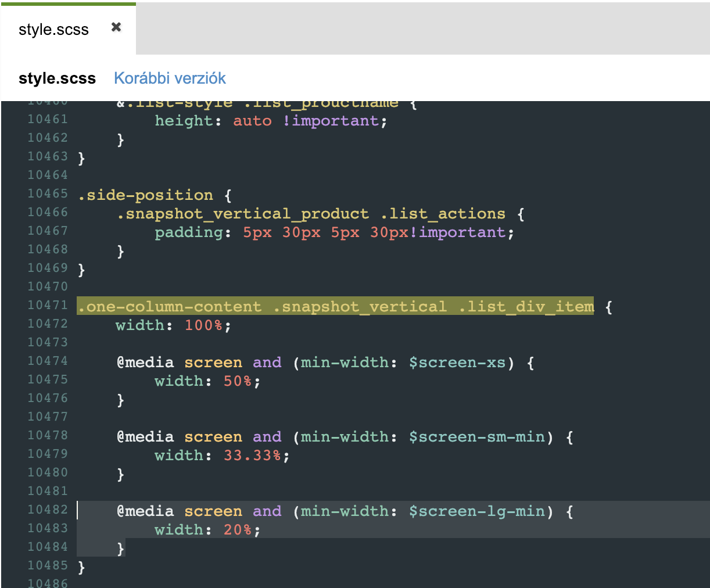Click line number 10465 in gutter

tap(48, 193)
